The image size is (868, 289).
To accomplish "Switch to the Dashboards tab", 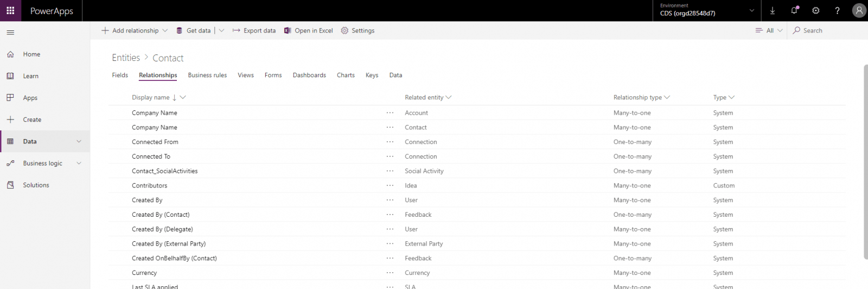I will coord(309,75).
